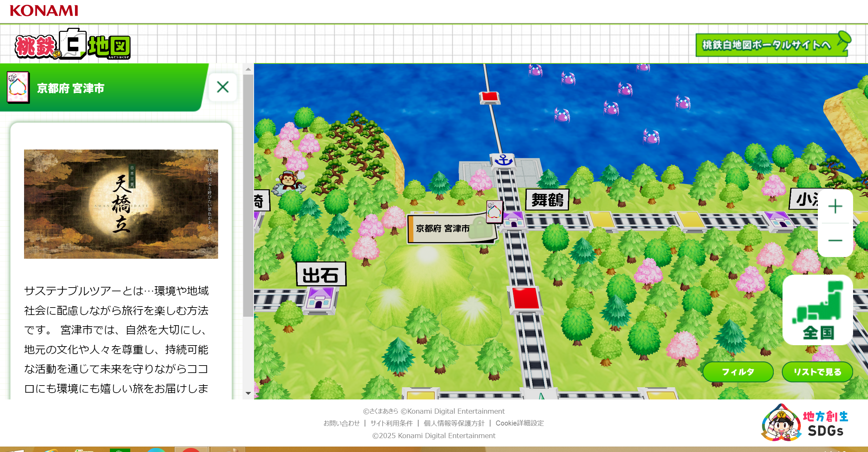868x452 pixels.
Task: Go to 桃鉄白地図ポータルサイトへ banner
Action: [773, 44]
